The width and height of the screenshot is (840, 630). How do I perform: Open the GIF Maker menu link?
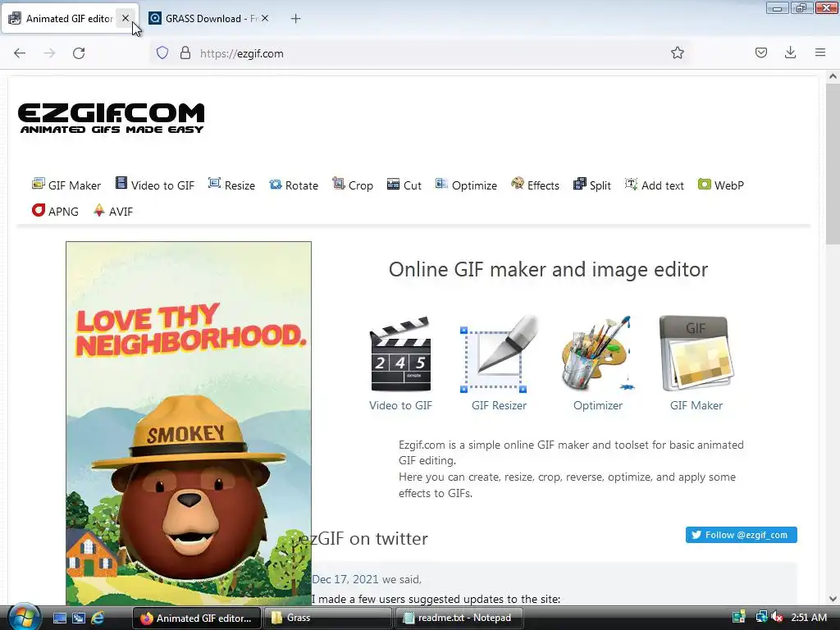(x=66, y=185)
